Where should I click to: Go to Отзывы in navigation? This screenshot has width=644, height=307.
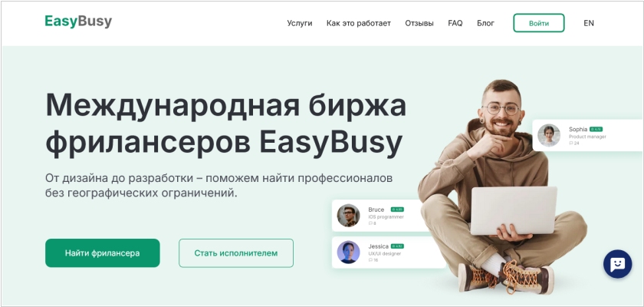[419, 24]
